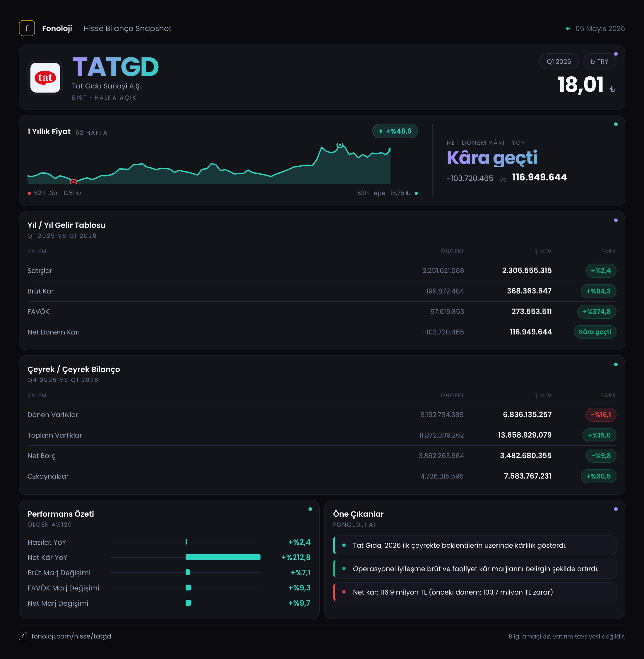The height and width of the screenshot is (659, 644).
Task: Click the sparkle icon beside the date
Action: point(568,29)
